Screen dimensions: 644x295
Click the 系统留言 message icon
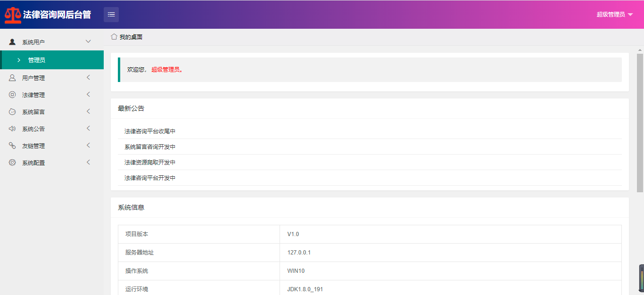click(x=12, y=112)
